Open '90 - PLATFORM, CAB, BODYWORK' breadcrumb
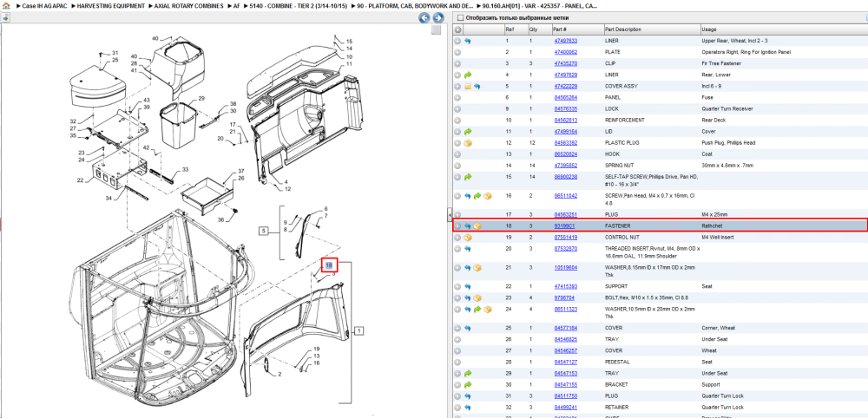Viewport: 868px width, 418px height. tap(417, 5)
